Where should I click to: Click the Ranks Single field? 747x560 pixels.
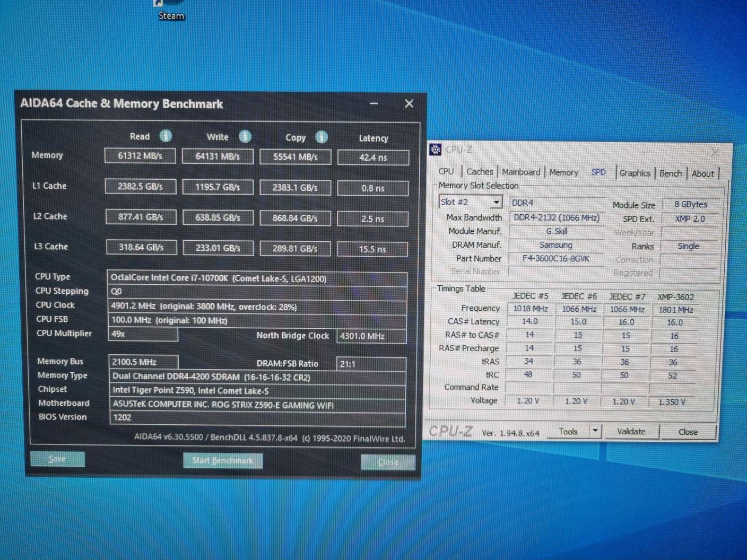pos(688,246)
